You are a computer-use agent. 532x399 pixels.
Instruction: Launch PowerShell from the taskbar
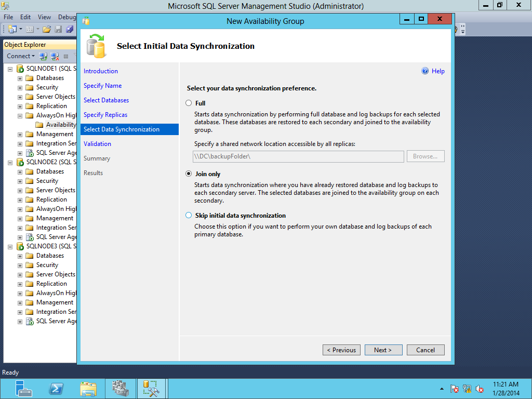coord(56,389)
